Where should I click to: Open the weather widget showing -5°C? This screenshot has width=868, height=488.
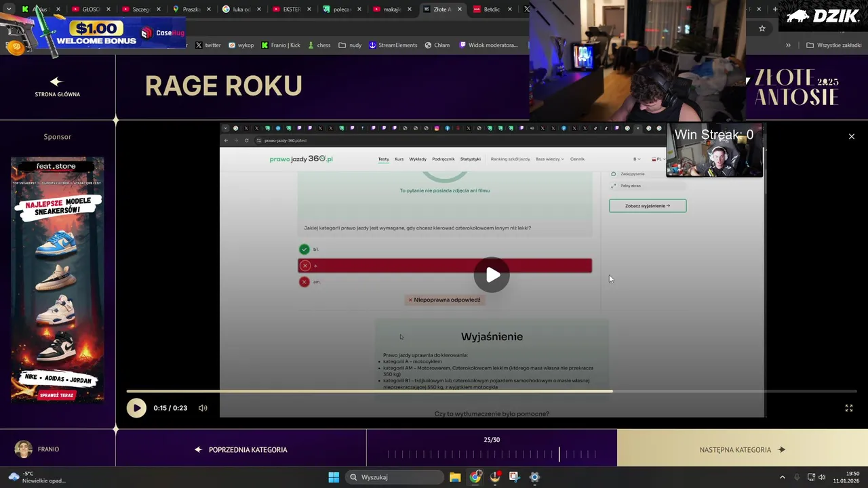pos(37,477)
